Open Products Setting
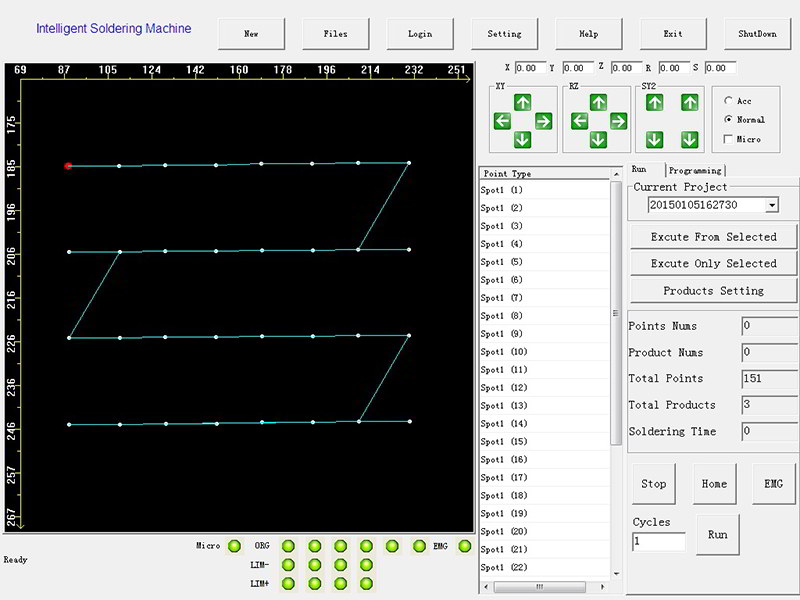Viewport: 800px width, 600px height. click(713, 291)
